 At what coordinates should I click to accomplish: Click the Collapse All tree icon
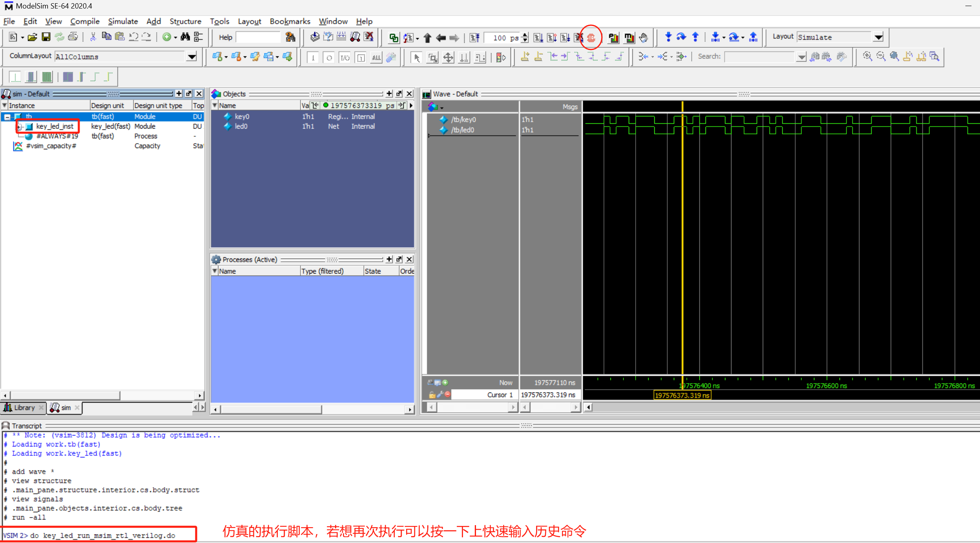pos(199,37)
